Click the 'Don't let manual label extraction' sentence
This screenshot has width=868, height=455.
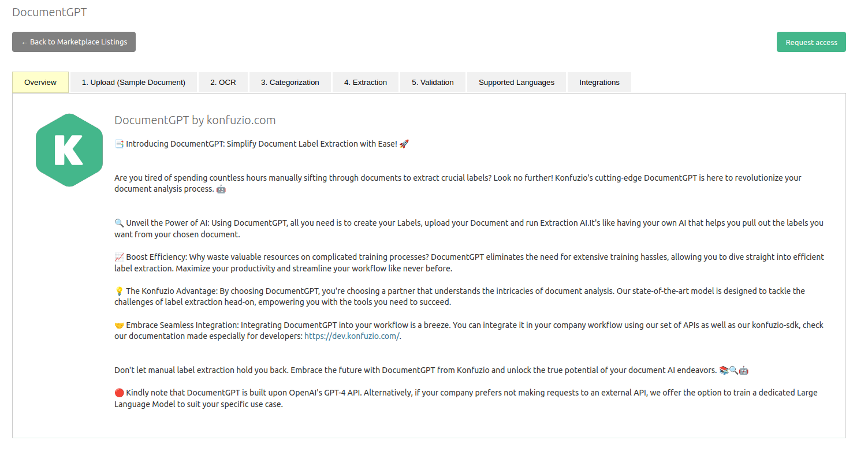pyautogui.click(x=416, y=370)
